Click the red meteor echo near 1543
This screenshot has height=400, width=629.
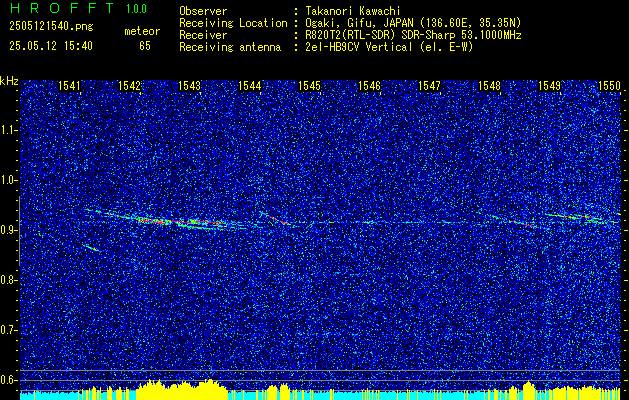[181, 221]
